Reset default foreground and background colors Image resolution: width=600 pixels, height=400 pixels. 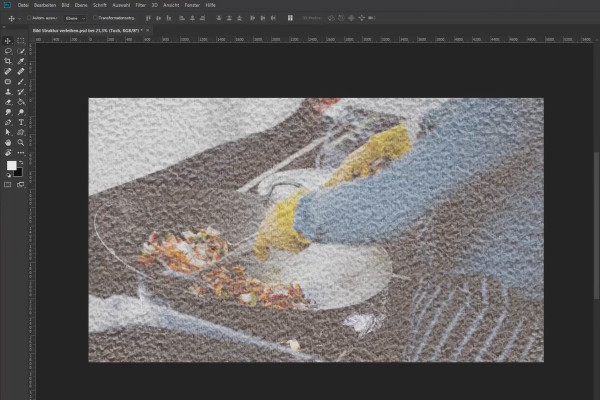click(x=8, y=175)
